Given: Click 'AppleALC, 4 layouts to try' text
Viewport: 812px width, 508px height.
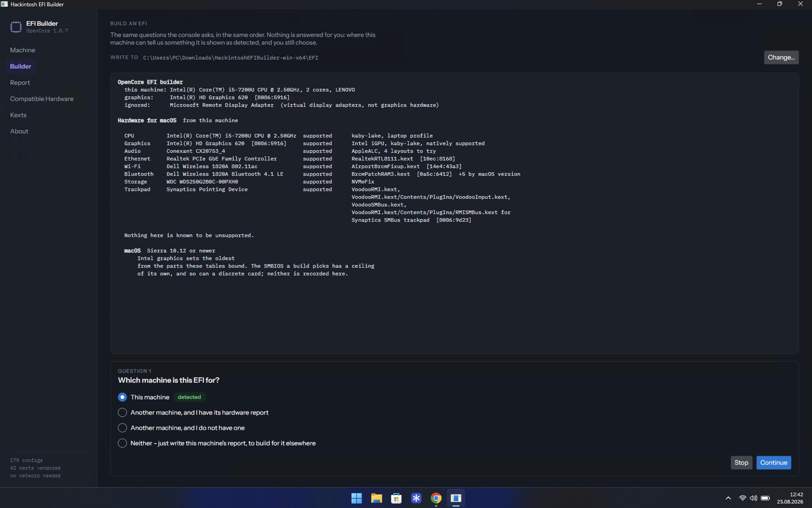Looking at the screenshot, I should click(394, 151).
